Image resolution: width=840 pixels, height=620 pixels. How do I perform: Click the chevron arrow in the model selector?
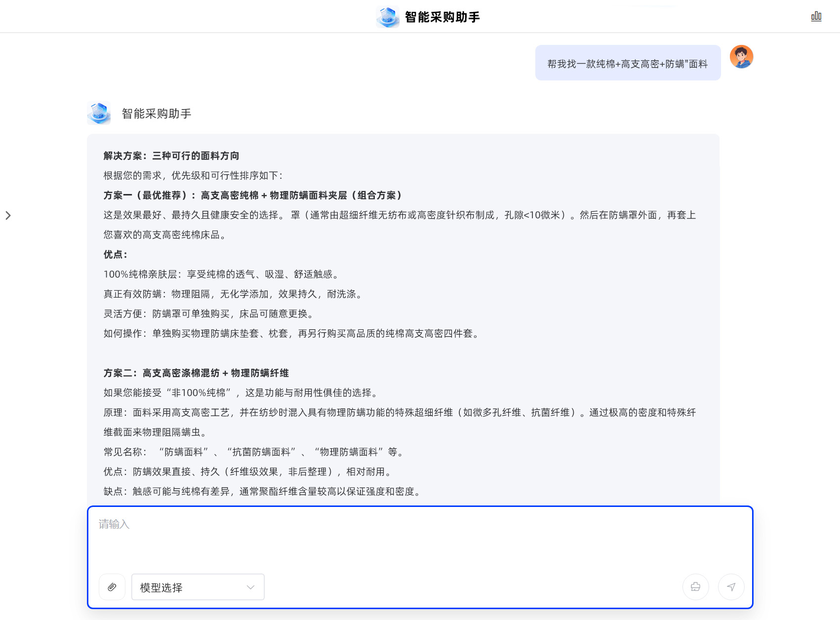pyautogui.click(x=249, y=587)
